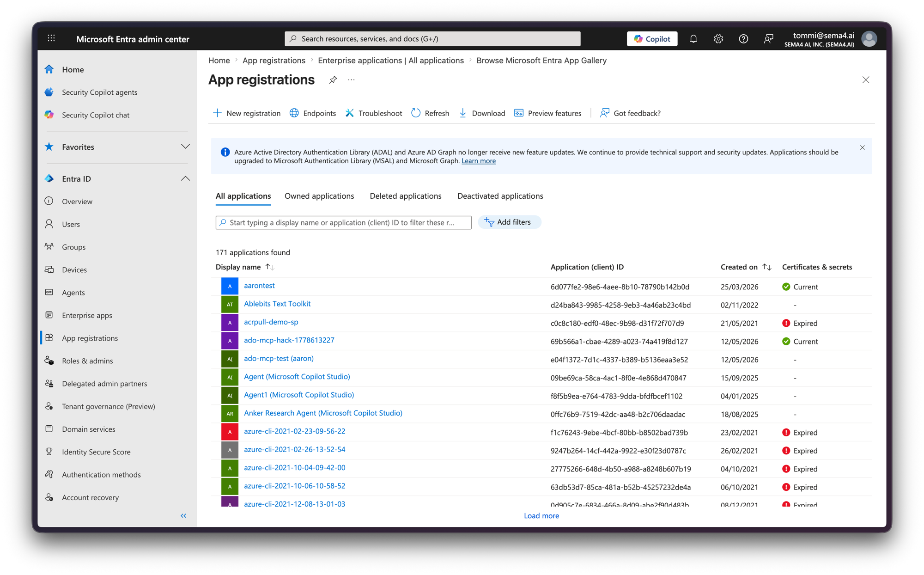Open the settings gear in the header

(x=718, y=39)
